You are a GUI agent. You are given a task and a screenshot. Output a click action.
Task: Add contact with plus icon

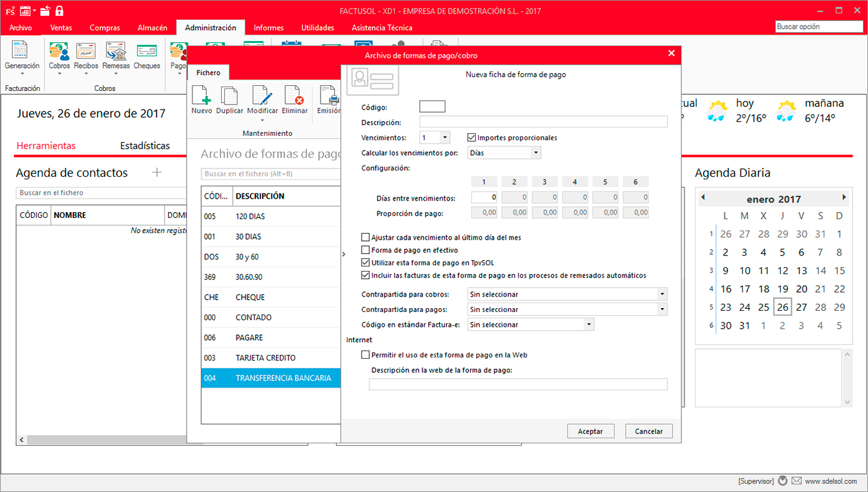coord(157,172)
